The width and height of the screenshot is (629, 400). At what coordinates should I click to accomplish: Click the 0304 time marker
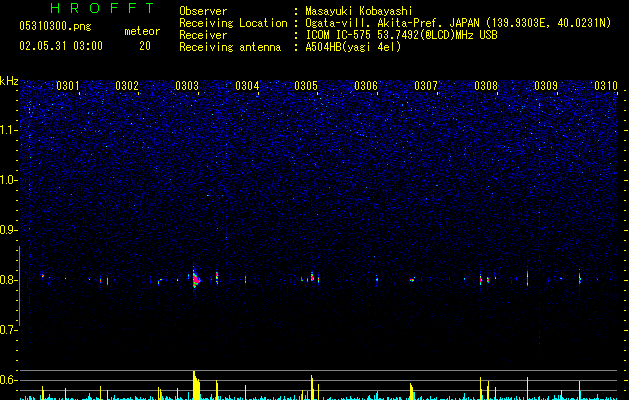pos(247,86)
